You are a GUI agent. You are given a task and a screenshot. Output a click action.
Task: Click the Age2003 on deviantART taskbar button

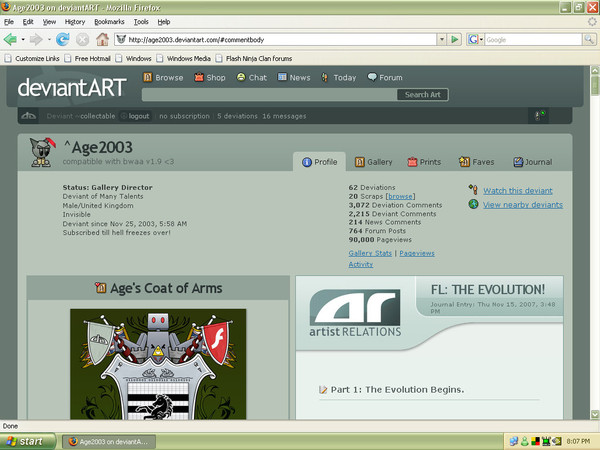coord(109,442)
